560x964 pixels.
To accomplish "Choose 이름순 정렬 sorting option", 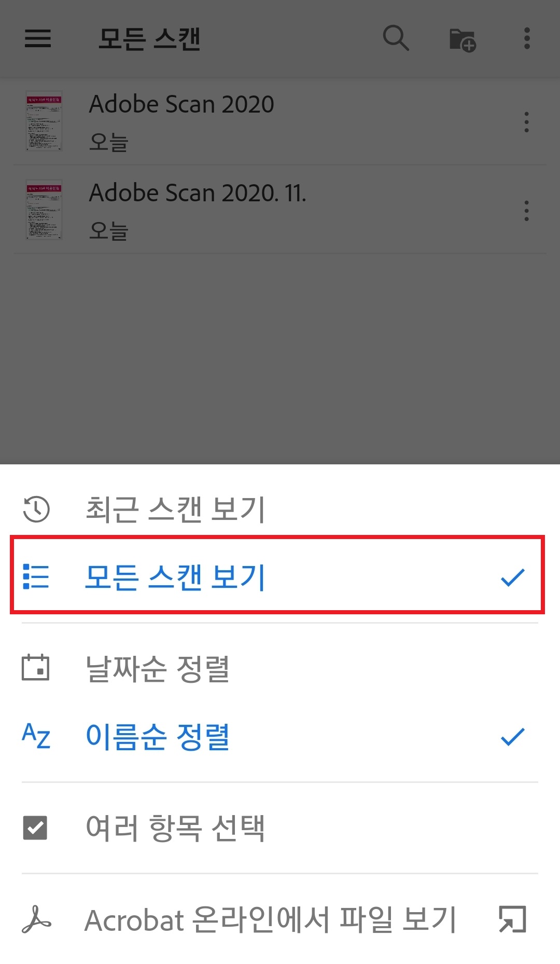I will [280, 736].
